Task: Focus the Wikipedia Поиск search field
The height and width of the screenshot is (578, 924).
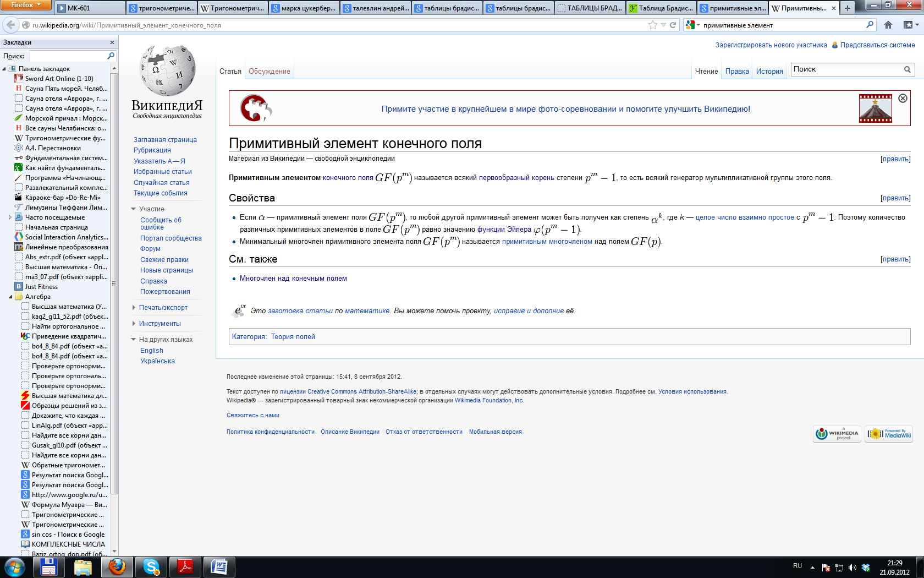Action: tap(846, 69)
